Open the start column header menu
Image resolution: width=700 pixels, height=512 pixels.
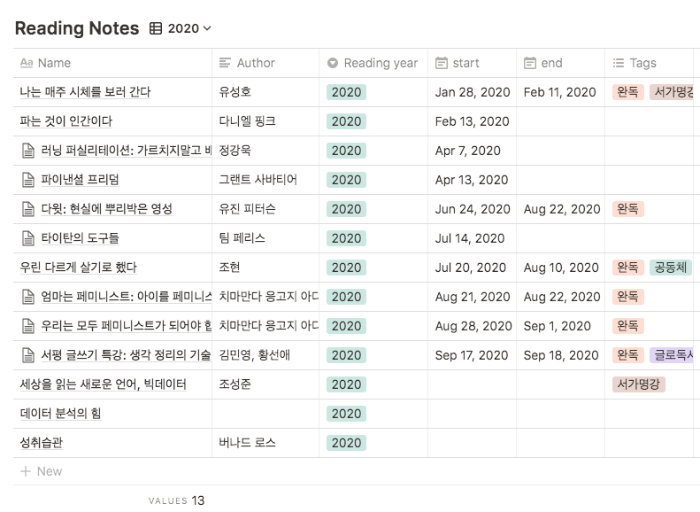click(472, 63)
